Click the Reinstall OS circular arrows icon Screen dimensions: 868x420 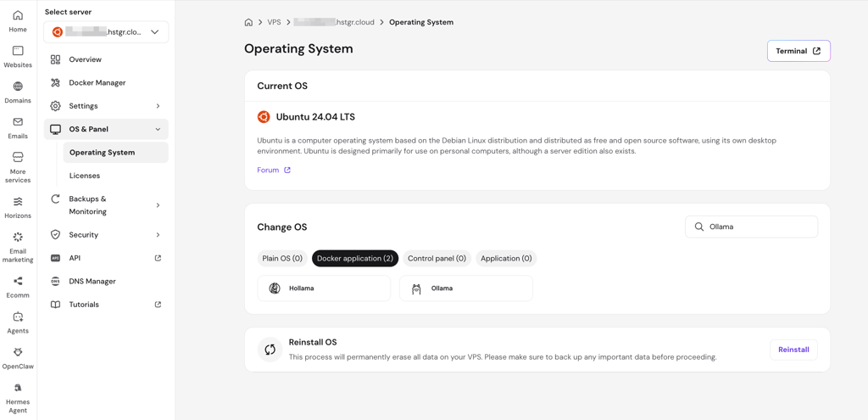[x=270, y=350]
